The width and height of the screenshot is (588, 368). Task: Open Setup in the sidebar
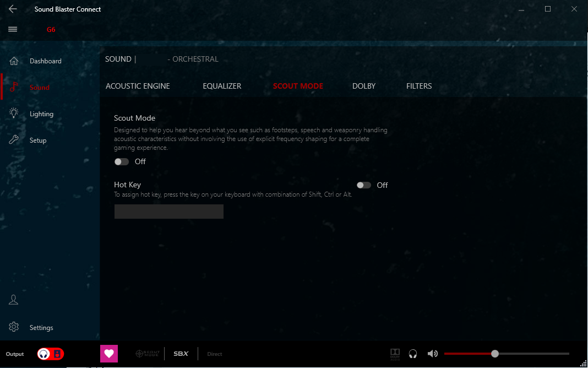[38, 140]
